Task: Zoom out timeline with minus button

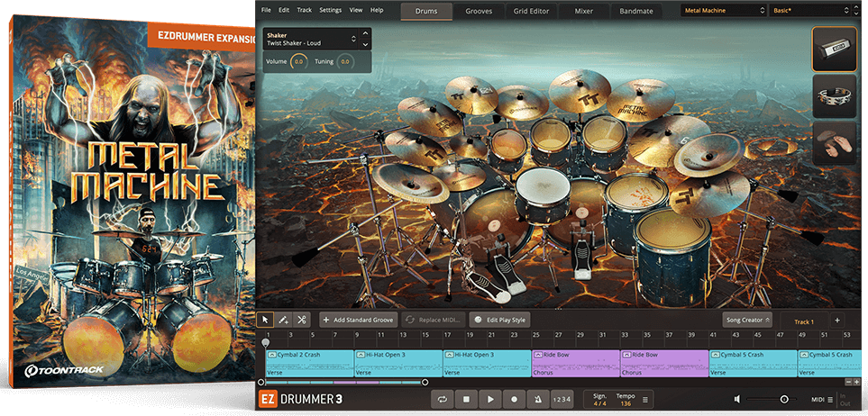Action: tap(849, 382)
